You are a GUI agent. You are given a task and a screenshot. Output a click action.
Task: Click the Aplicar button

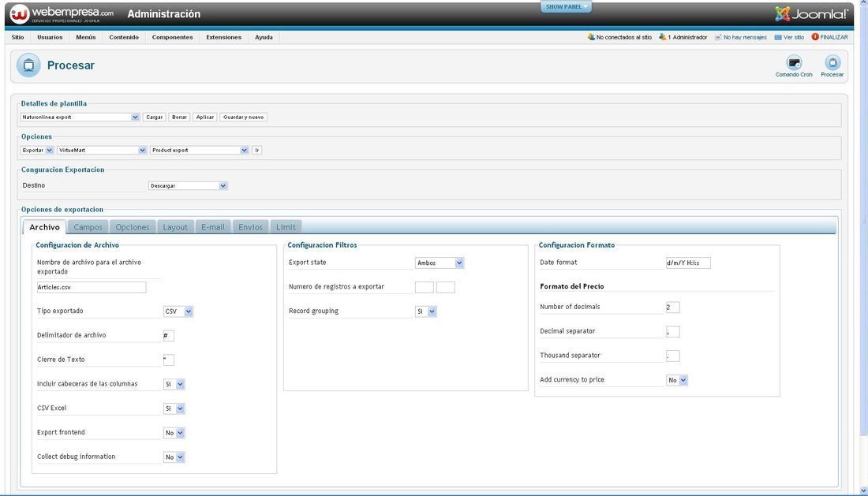pos(205,117)
